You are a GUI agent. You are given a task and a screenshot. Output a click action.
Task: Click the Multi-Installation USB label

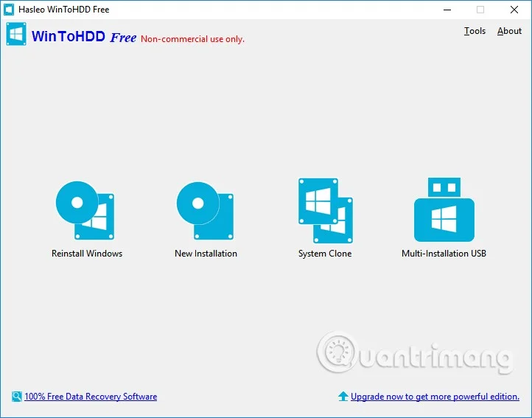click(444, 254)
